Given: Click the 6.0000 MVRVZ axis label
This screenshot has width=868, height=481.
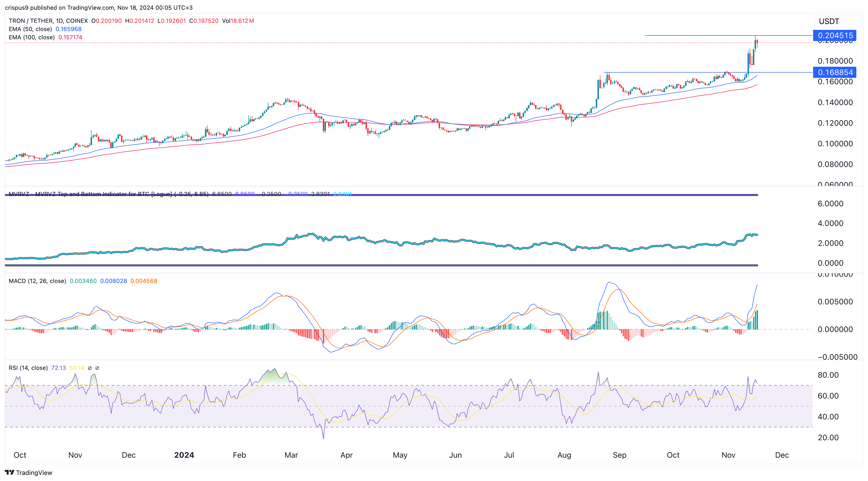Looking at the screenshot, I should click(x=831, y=204).
